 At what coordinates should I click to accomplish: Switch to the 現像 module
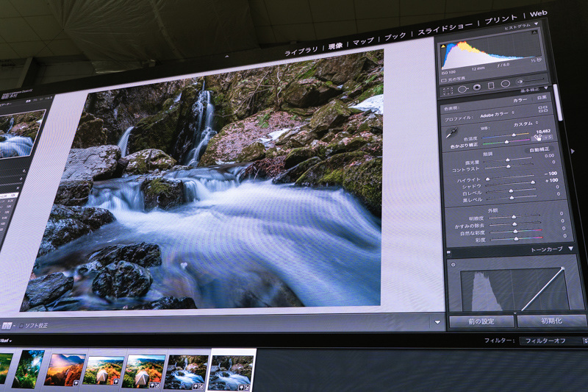pos(336,46)
